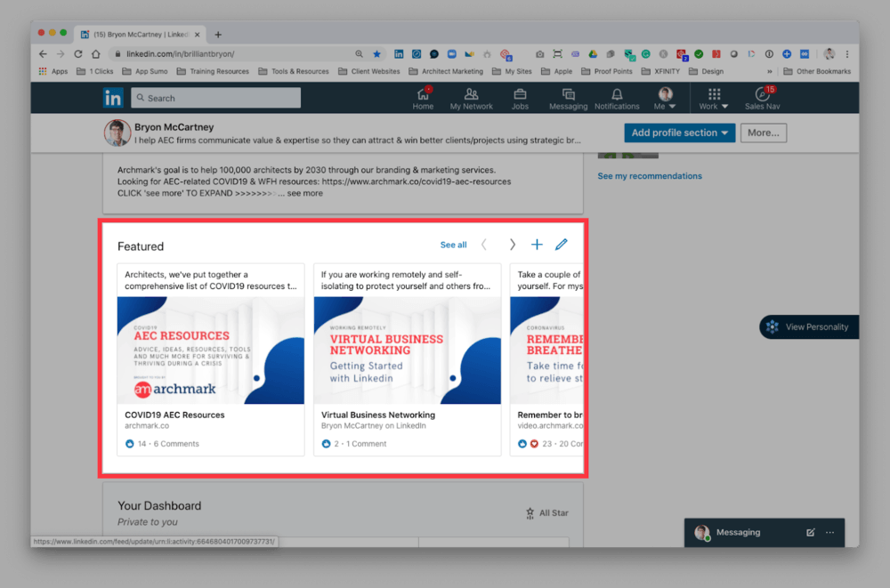Click See all in the Featured section
The height and width of the screenshot is (588, 890).
click(454, 245)
